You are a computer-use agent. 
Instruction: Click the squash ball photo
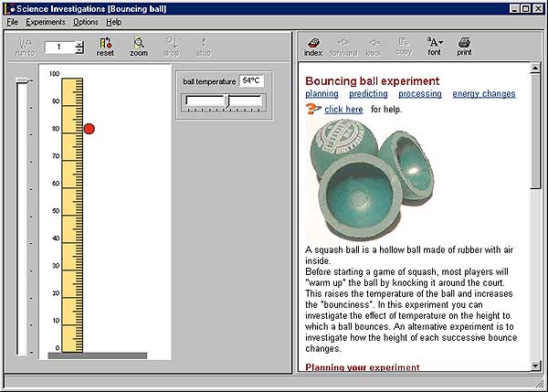[371, 179]
